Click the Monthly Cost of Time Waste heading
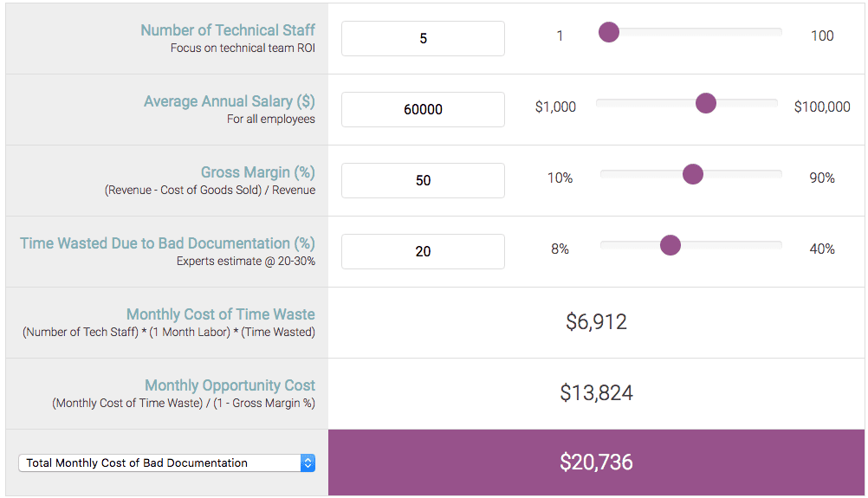Screen dimensions: 868x498 click(220, 314)
